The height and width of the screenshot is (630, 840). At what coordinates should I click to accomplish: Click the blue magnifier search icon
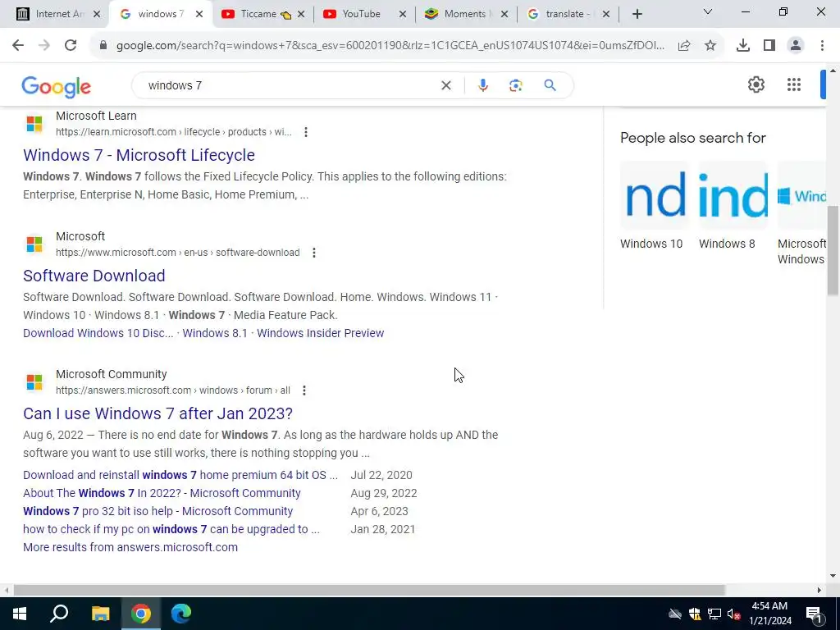pos(550,85)
